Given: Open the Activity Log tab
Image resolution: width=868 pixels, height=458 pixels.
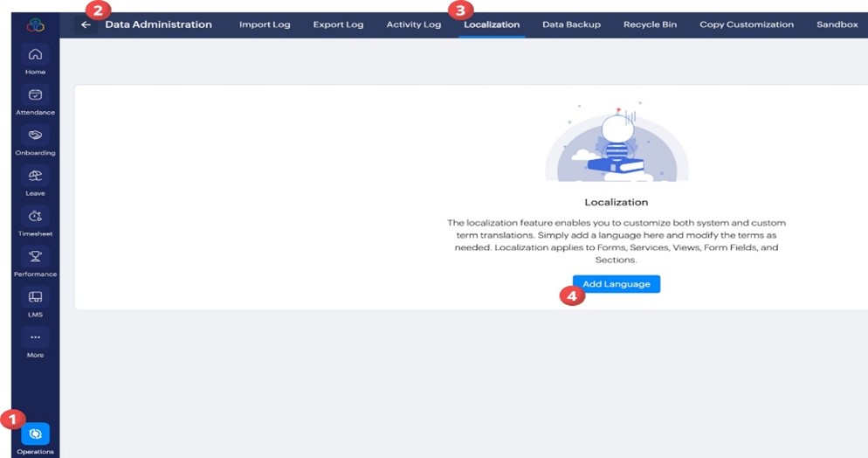Looking at the screenshot, I should 413,24.
